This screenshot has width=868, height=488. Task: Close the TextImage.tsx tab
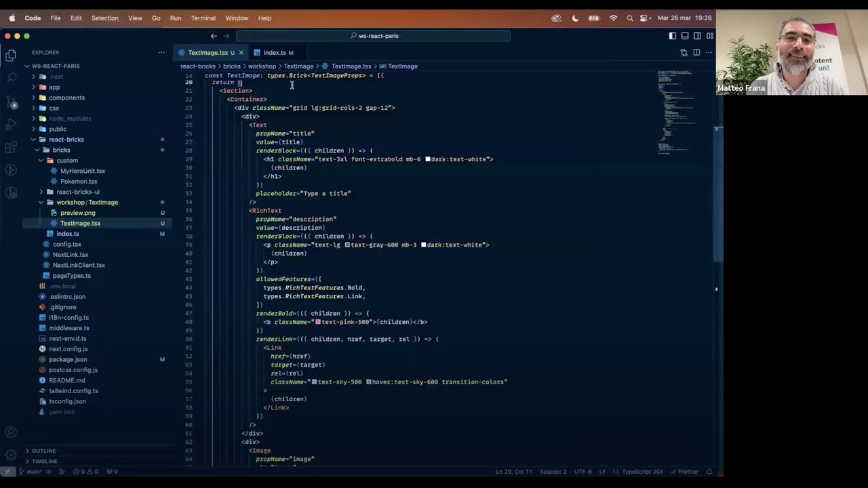coord(241,52)
